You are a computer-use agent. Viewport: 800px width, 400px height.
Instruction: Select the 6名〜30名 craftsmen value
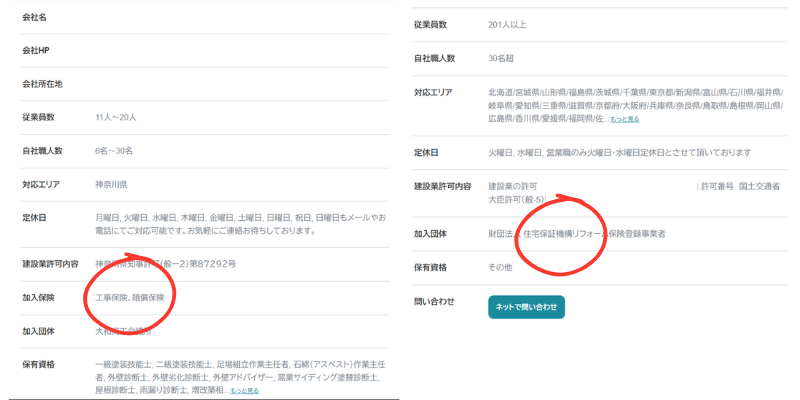(x=116, y=151)
